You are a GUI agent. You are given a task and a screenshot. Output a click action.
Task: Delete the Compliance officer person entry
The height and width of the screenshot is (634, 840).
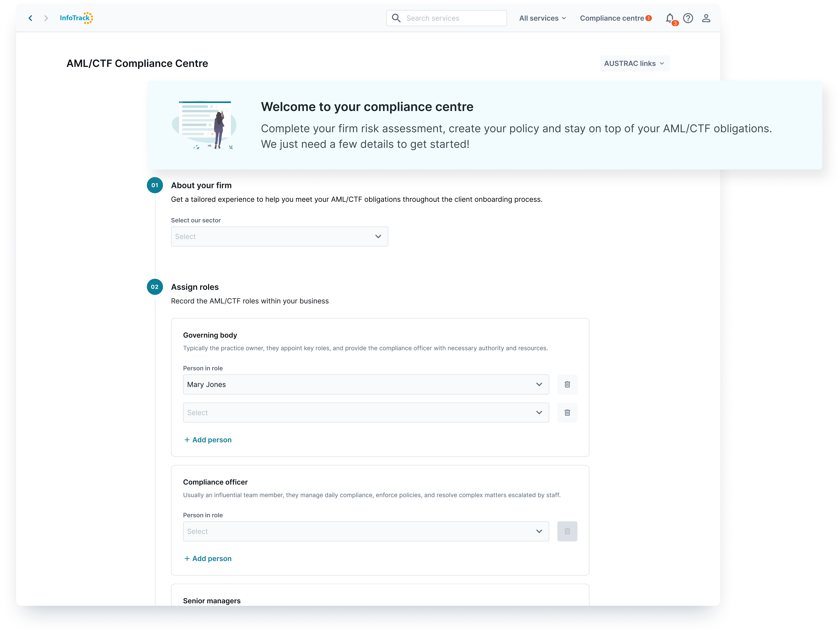click(x=567, y=531)
